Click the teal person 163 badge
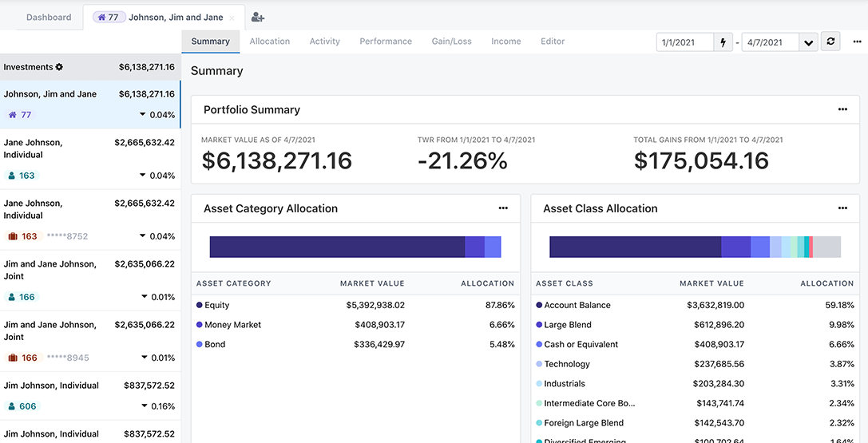The height and width of the screenshot is (443, 868). pos(22,176)
